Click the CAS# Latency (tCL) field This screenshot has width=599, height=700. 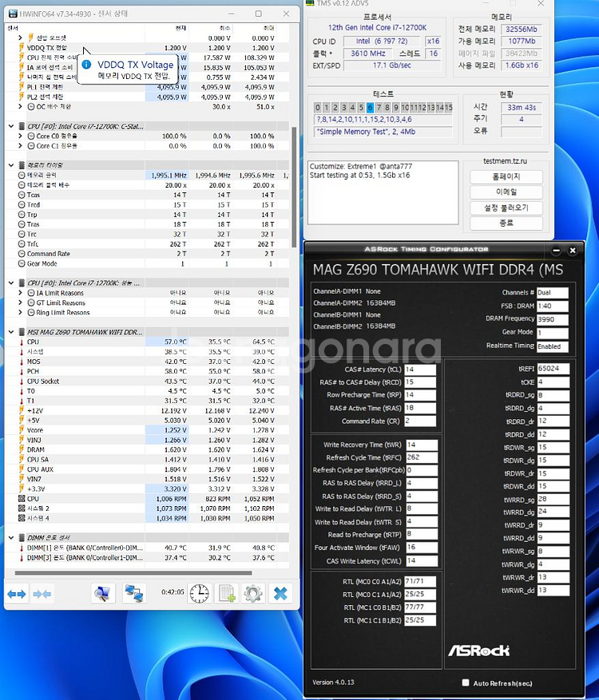(420, 370)
